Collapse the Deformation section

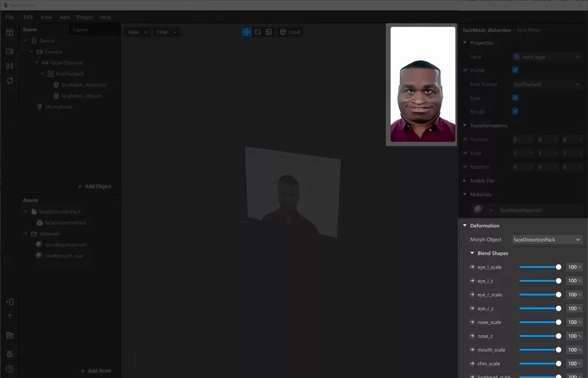(465, 226)
